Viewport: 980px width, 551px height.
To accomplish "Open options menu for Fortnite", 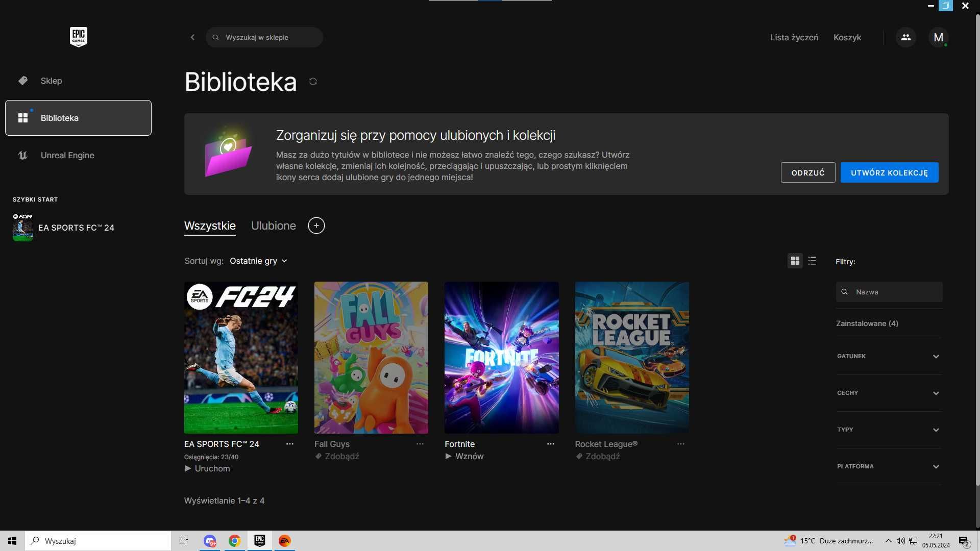I will 551,444.
